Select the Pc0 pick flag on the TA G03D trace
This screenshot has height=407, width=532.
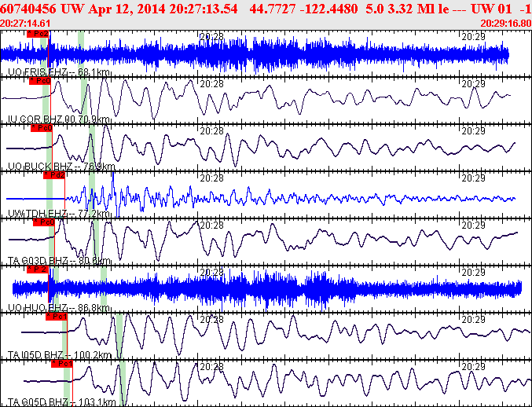(44, 222)
